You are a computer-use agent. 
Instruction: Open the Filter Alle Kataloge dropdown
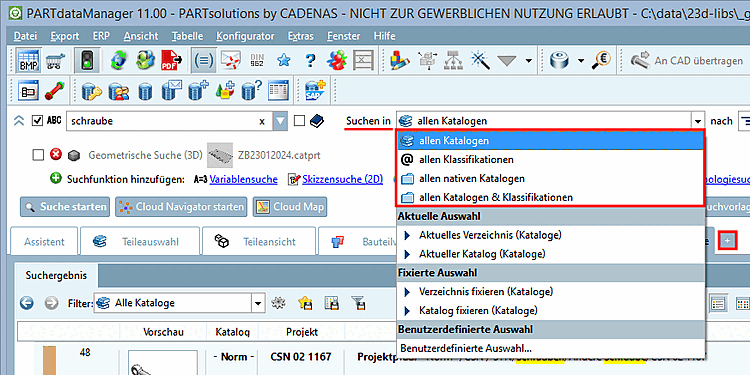tap(258, 303)
